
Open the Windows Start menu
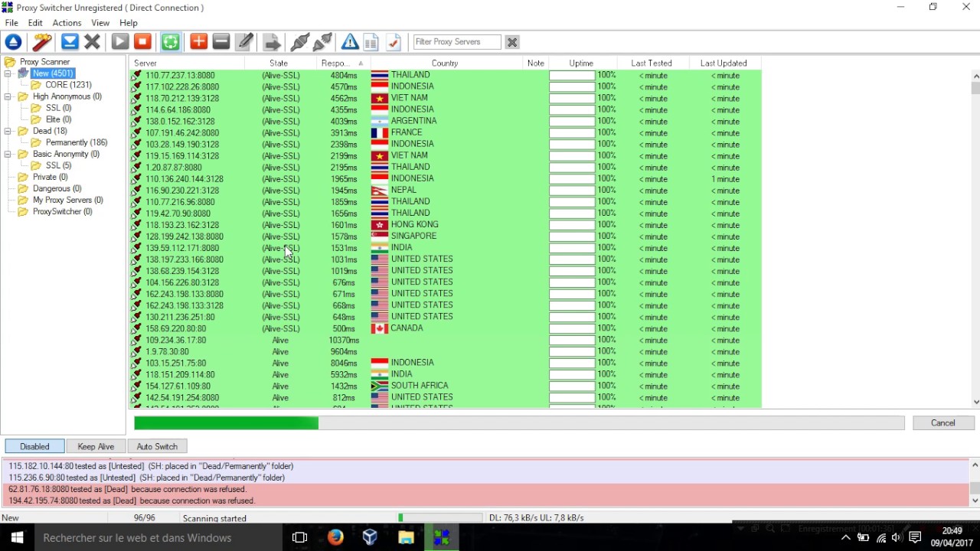17,537
